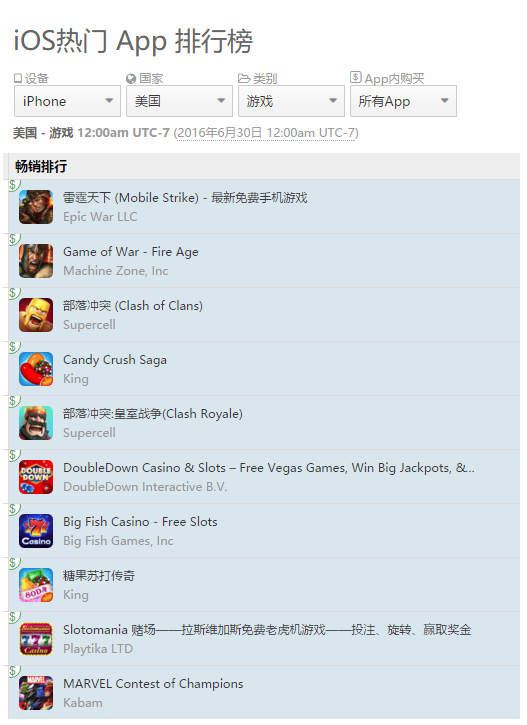Click the Game of War app icon
527x725 pixels.
(36, 261)
